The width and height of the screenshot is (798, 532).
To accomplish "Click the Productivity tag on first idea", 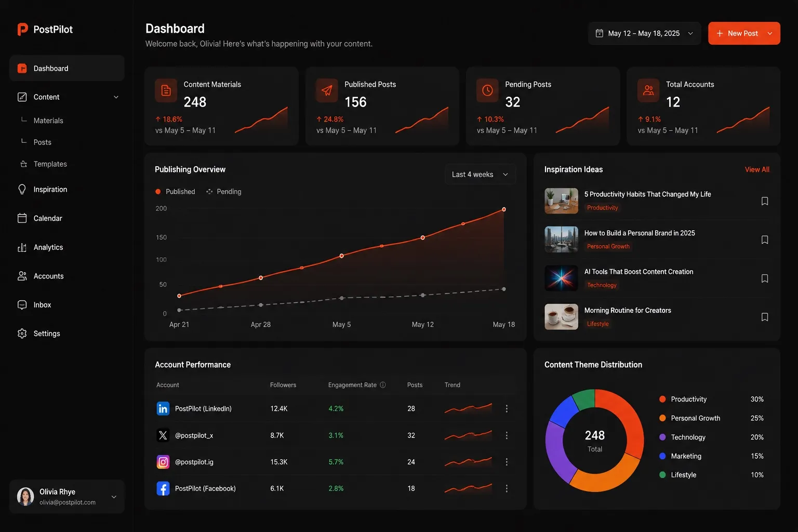I will tap(603, 208).
